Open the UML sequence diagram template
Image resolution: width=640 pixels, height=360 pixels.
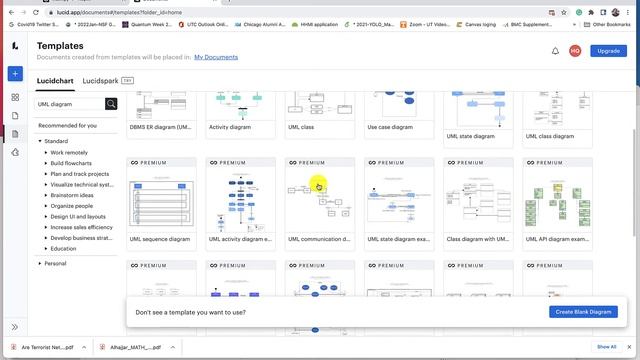click(x=161, y=204)
